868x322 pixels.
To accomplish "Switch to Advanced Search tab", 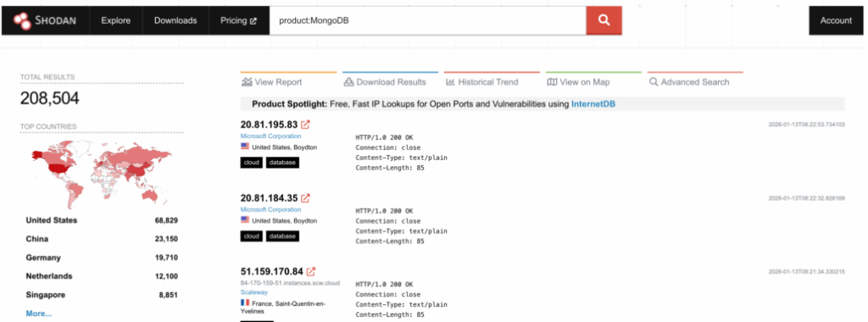I will 695,81.
